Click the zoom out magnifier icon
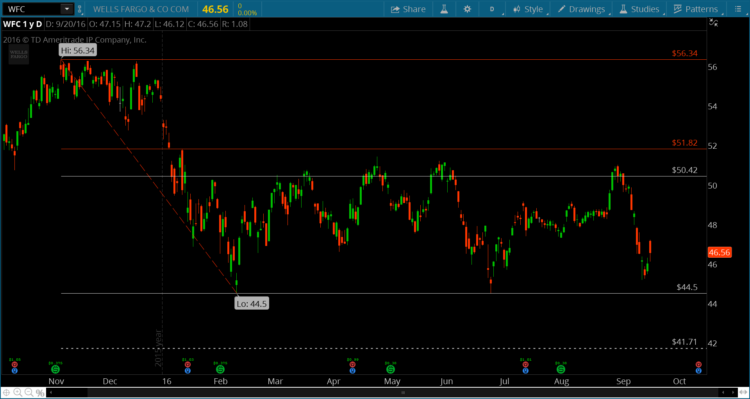The height and width of the screenshot is (399, 750). [x=29, y=393]
